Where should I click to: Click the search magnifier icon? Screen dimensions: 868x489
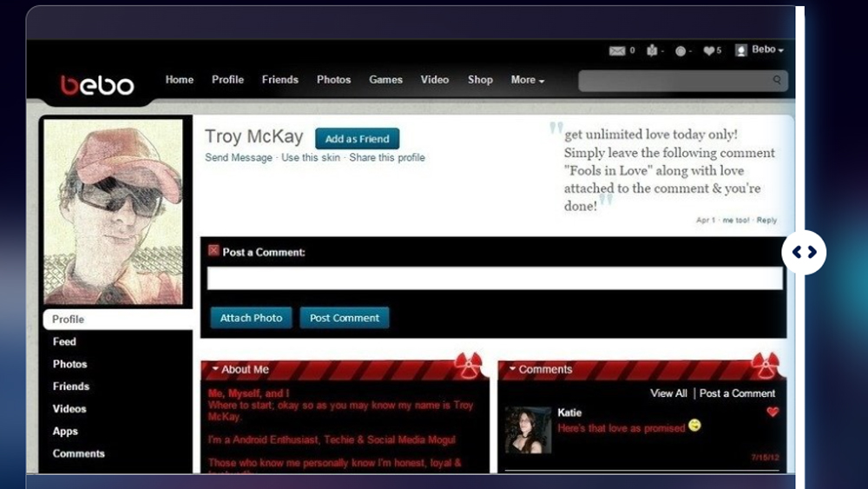pyautogui.click(x=777, y=80)
